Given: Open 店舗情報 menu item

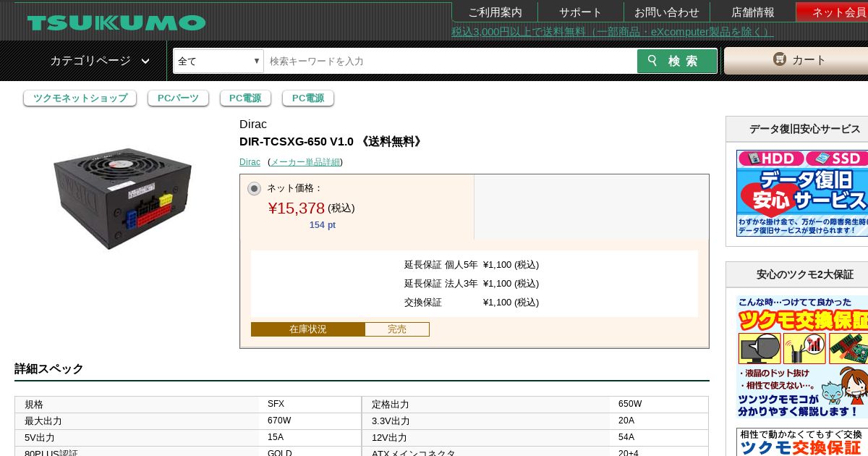Looking at the screenshot, I should click(752, 12).
